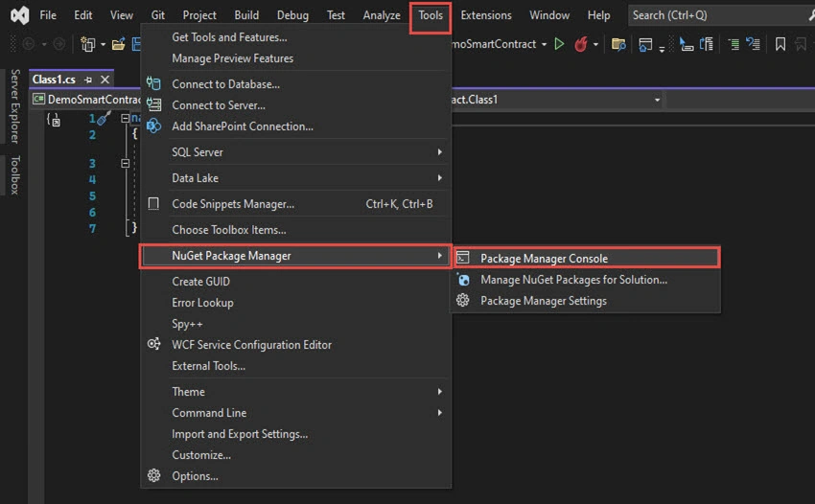This screenshot has height=504, width=815.
Task: Open Options at the menu bottom
Action: coord(295,476)
